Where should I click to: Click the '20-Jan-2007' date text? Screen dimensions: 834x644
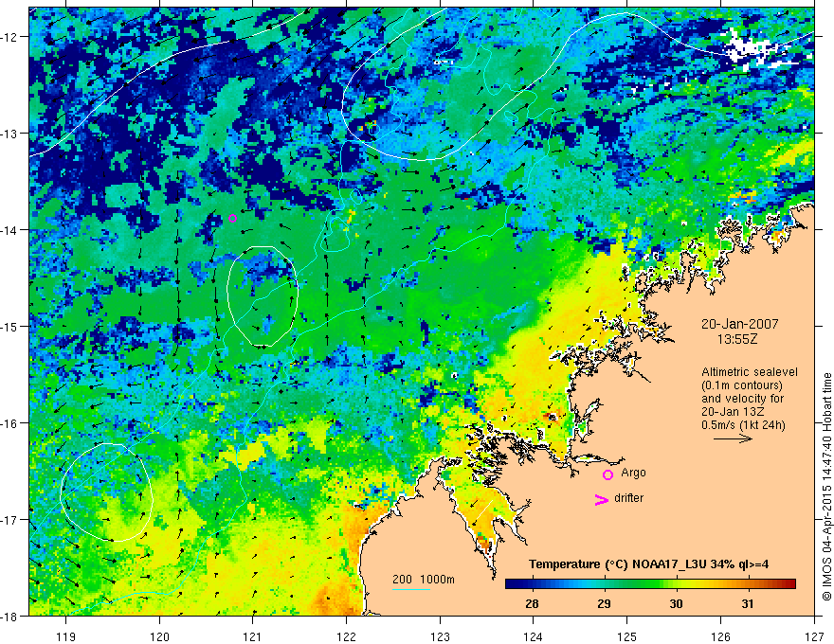point(739,324)
